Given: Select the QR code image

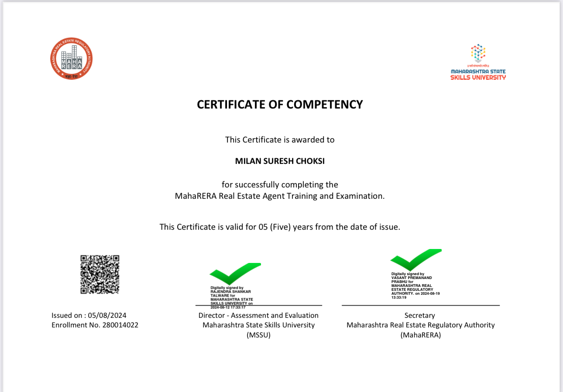Looking at the screenshot, I should coord(100,275).
